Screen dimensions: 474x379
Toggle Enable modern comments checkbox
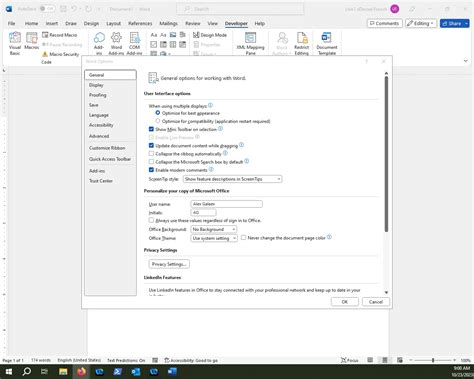pos(151,170)
